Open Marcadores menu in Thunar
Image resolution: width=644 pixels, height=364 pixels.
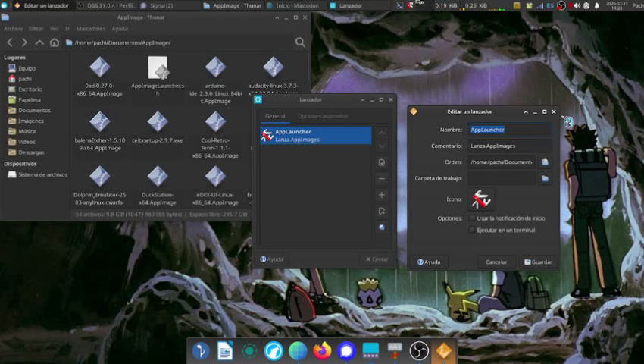coord(91,29)
